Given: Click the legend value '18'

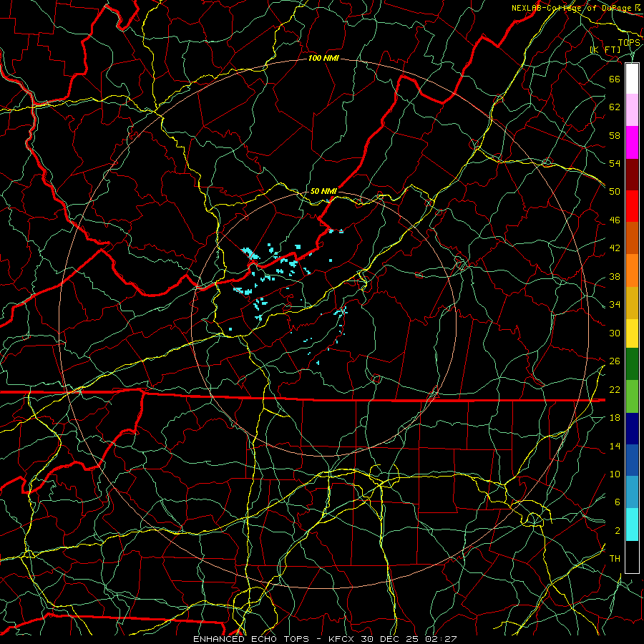Looking at the screenshot, I should tap(615, 418).
